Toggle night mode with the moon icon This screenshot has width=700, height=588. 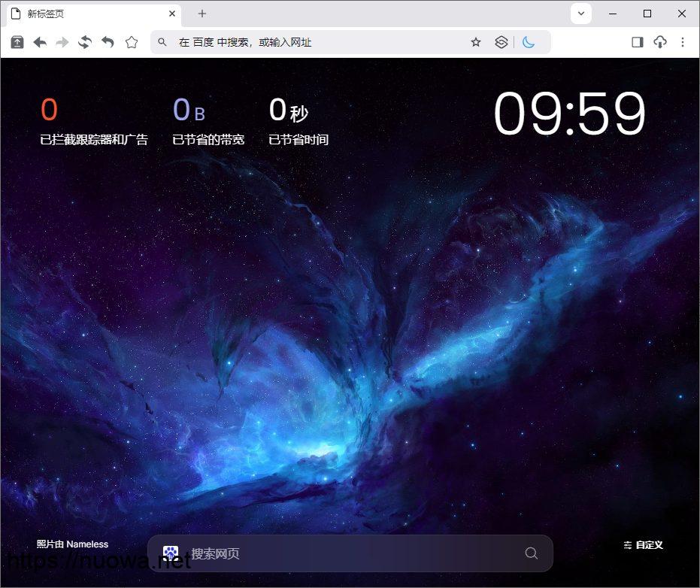pyautogui.click(x=529, y=43)
